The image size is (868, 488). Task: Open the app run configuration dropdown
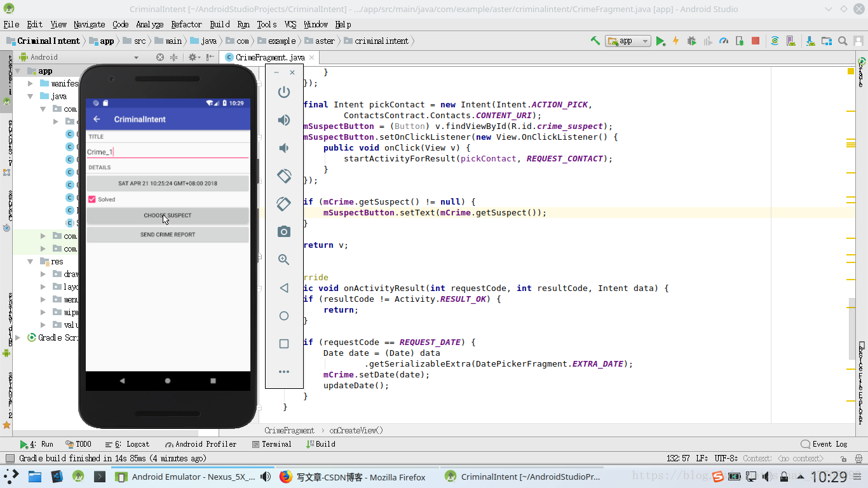(628, 41)
